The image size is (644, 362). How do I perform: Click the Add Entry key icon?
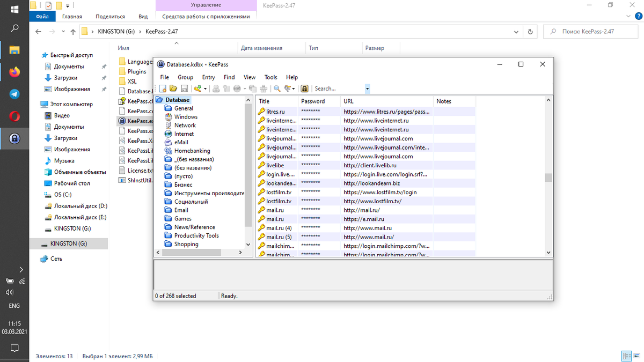tap(197, 88)
